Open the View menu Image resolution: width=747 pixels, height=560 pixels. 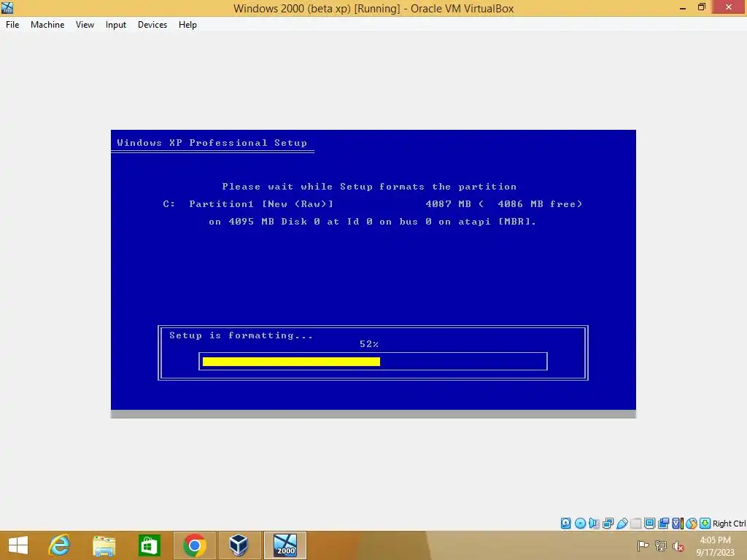click(x=85, y=25)
